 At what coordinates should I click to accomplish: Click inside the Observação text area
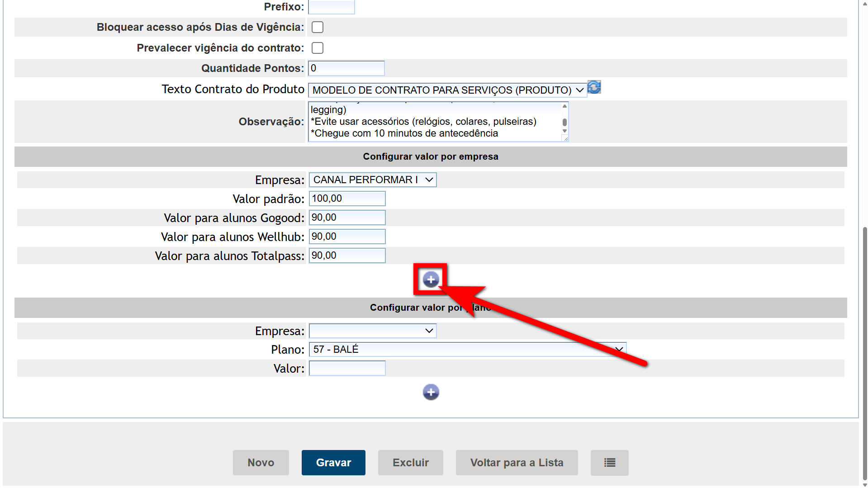pos(434,122)
